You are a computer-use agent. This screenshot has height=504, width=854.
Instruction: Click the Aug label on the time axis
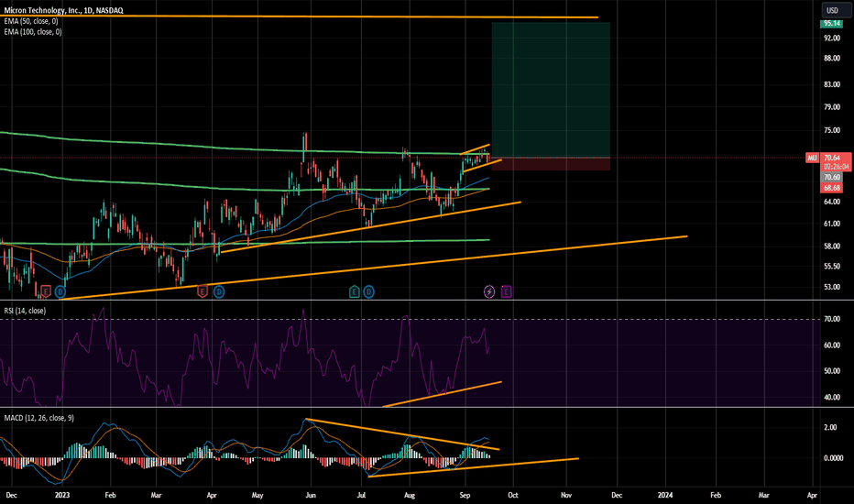pos(410,495)
